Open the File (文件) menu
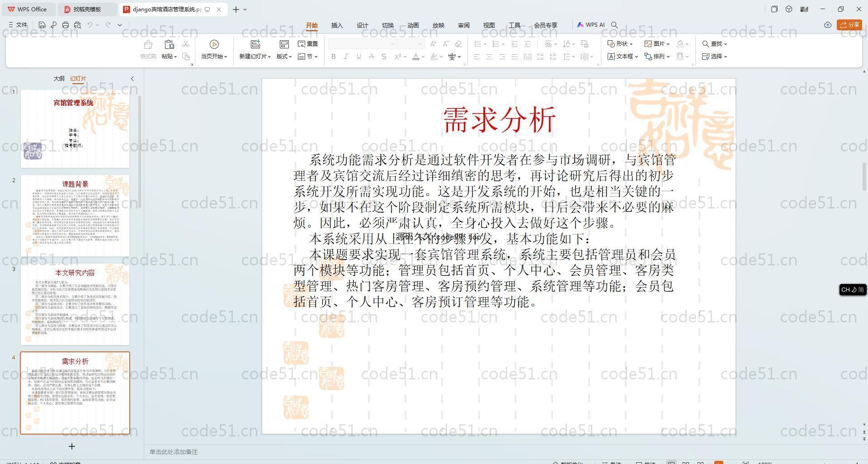This screenshot has height=464, width=868. (x=18, y=25)
